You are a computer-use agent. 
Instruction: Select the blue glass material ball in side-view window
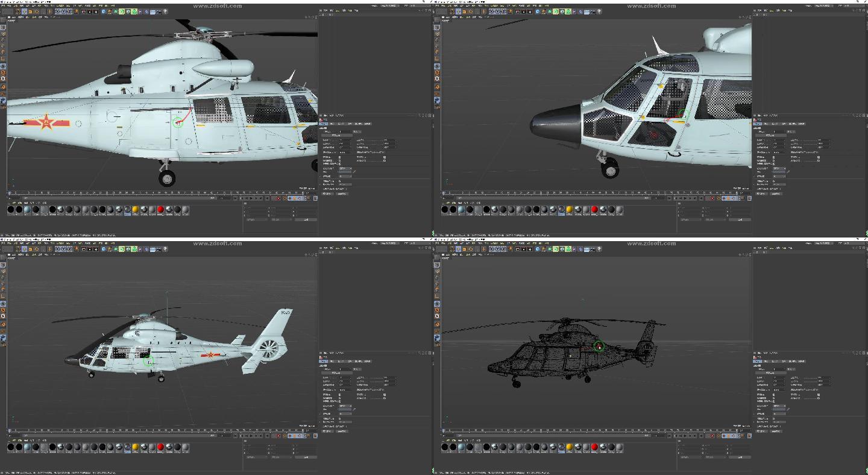(28, 209)
